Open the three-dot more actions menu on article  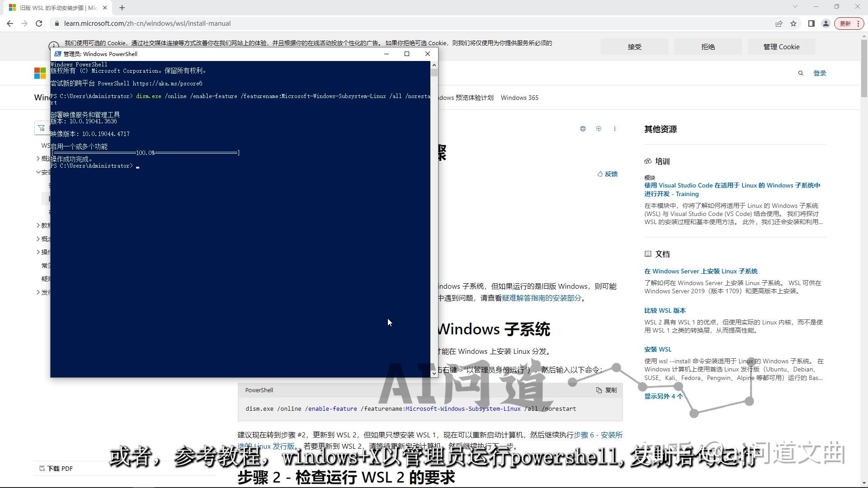[615, 129]
